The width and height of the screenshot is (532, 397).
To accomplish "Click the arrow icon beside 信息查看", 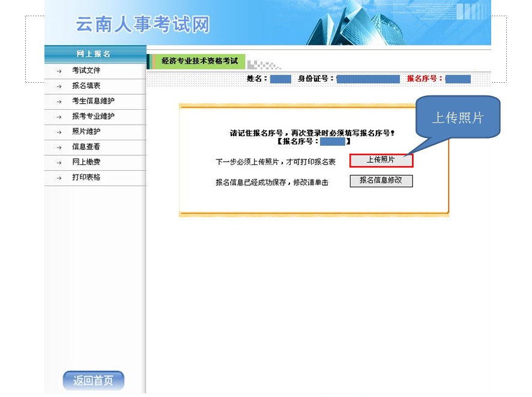I will [59, 147].
